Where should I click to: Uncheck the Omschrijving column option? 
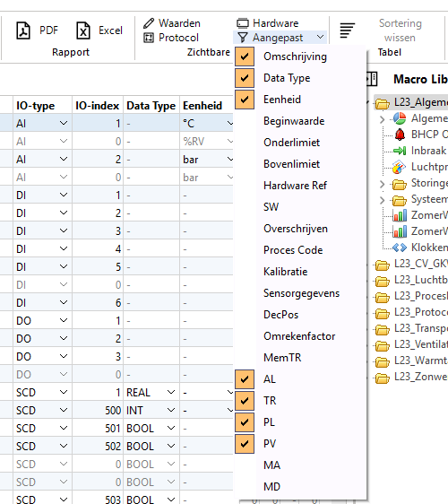click(245, 56)
